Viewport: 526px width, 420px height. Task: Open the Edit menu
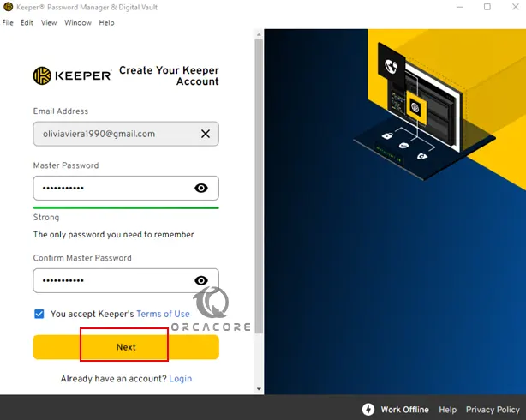click(x=27, y=23)
